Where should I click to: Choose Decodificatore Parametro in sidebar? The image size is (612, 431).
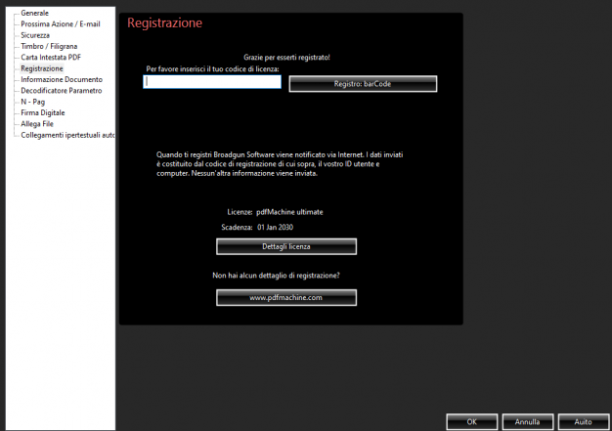point(61,91)
